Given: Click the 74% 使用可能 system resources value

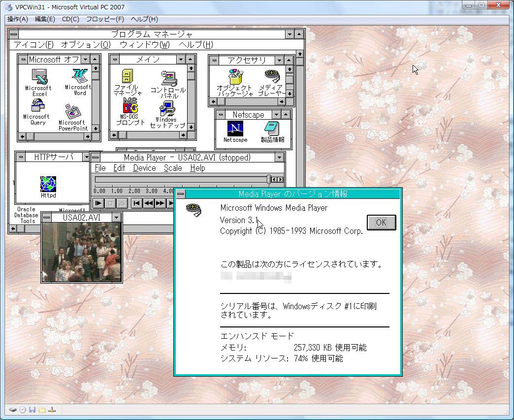Looking at the screenshot, I should coord(319,358).
